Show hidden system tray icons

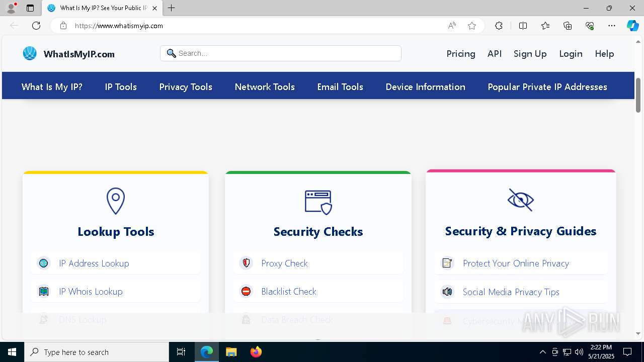pos(542,352)
